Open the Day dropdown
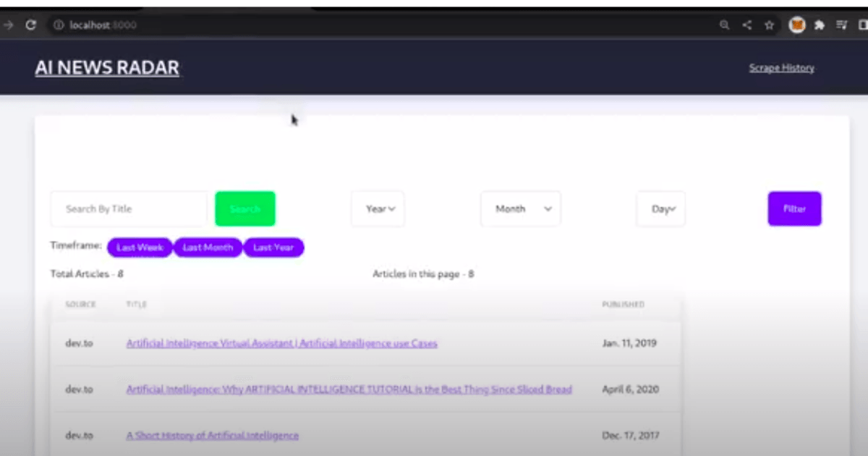This screenshot has height=456, width=868. [x=660, y=208]
